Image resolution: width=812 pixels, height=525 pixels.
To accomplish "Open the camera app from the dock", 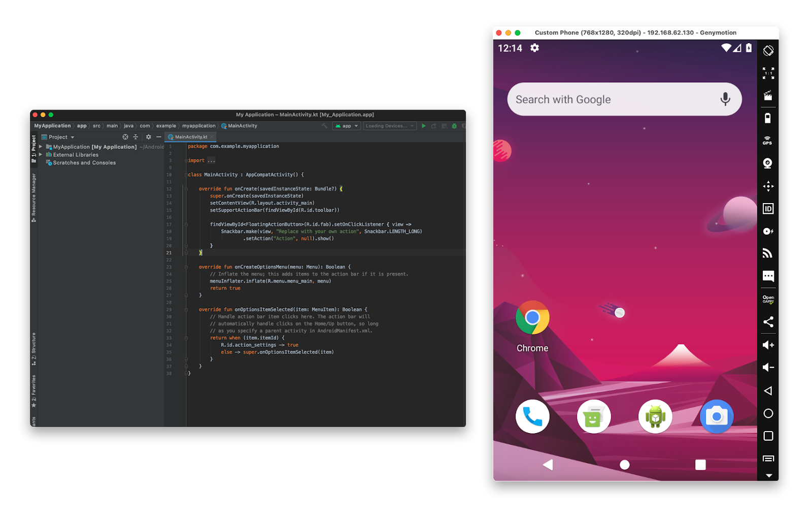I will pyautogui.click(x=716, y=416).
